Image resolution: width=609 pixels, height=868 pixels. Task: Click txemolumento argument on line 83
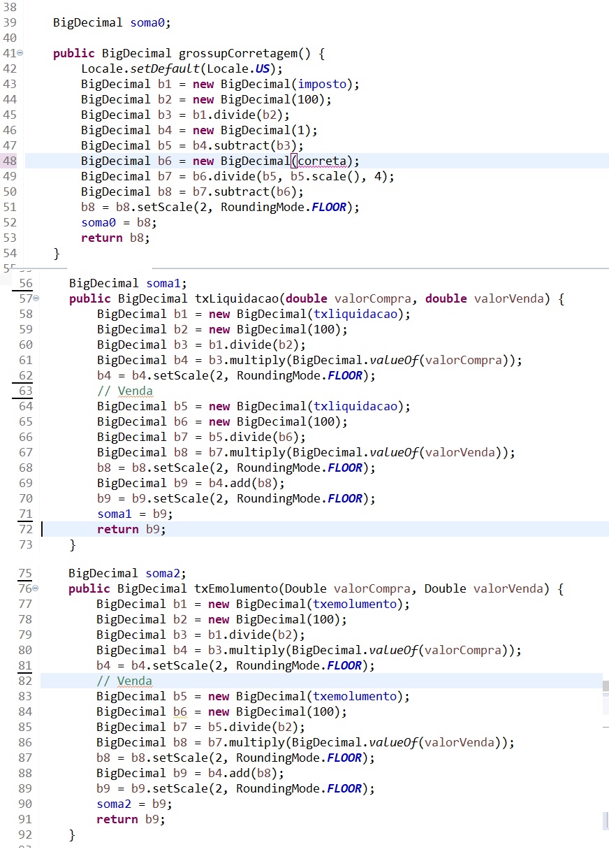click(x=355, y=696)
